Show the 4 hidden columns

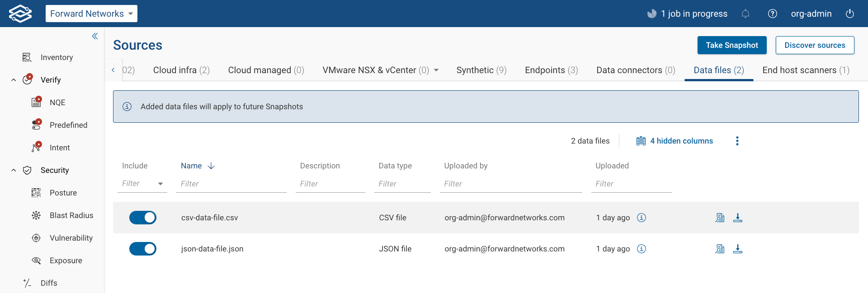point(675,141)
